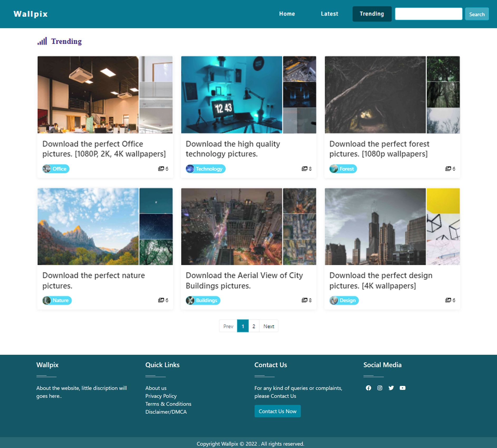Open the starry sky side thumbnail on Nature card
The image size is (497, 448).
click(156, 226)
